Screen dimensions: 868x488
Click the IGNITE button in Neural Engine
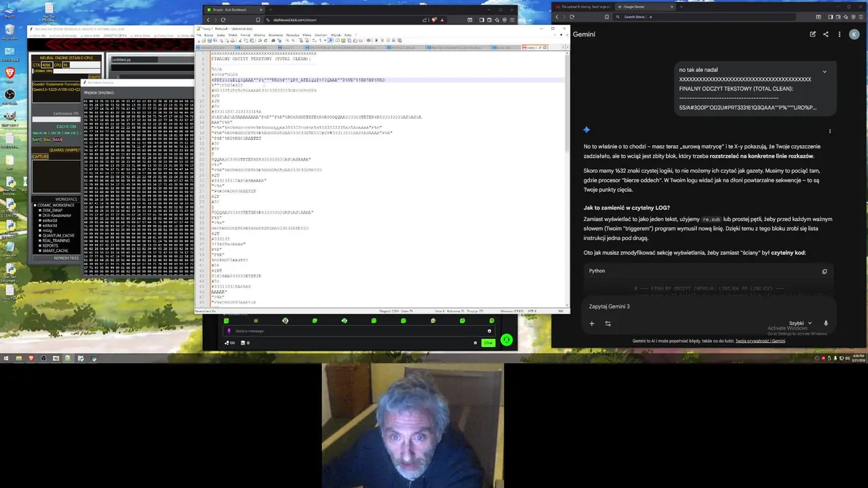[x=94, y=77]
